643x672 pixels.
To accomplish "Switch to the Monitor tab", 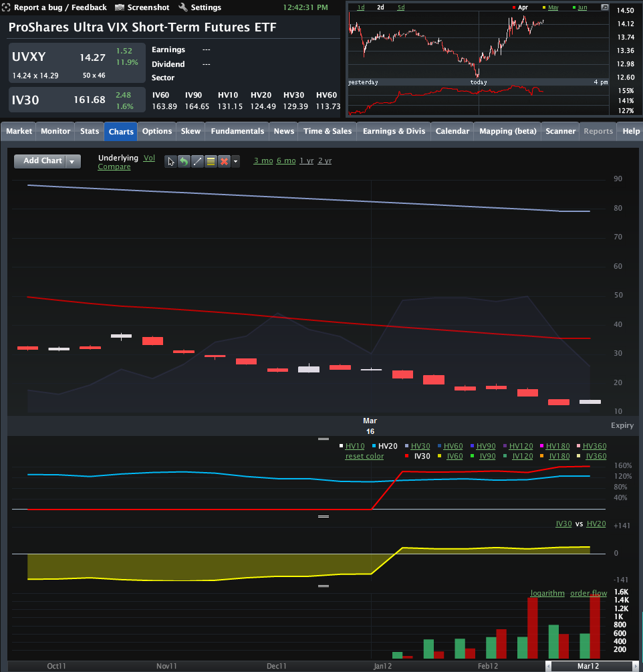I will coord(55,131).
